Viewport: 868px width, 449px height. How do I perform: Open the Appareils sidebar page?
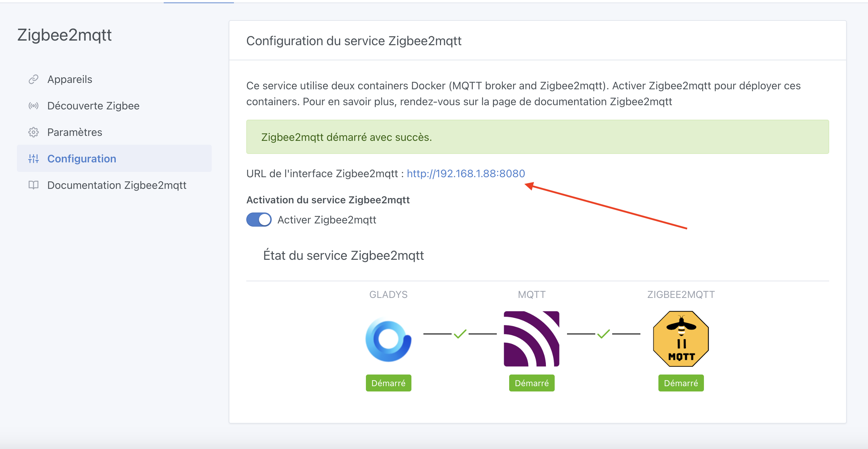(70, 79)
